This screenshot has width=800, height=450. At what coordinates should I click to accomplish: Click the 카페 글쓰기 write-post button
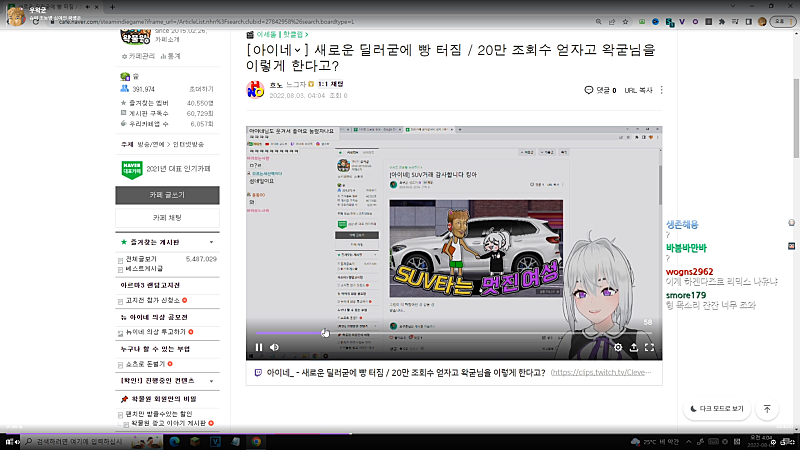[x=167, y=195]
